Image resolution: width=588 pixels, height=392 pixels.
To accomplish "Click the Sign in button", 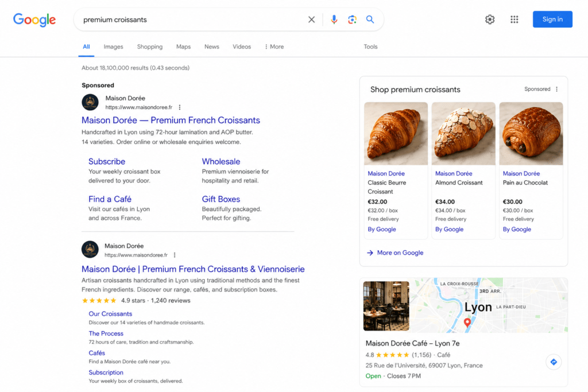I will (552, 19).
